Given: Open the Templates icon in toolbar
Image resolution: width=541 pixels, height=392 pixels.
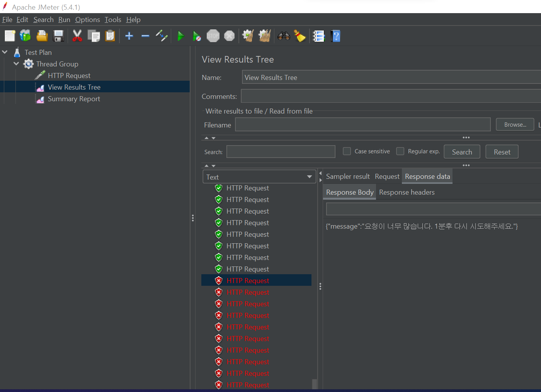Looking at the screenshot, I should tap(26, 36).
